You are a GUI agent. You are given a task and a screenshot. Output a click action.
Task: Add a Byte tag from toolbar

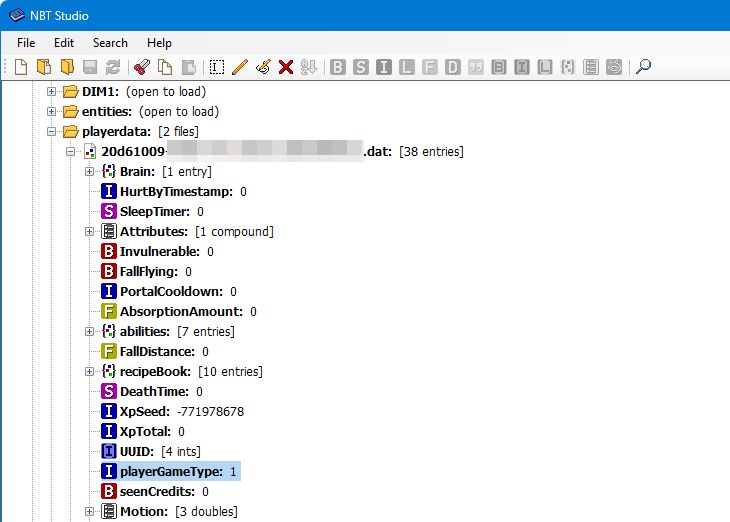338,67
